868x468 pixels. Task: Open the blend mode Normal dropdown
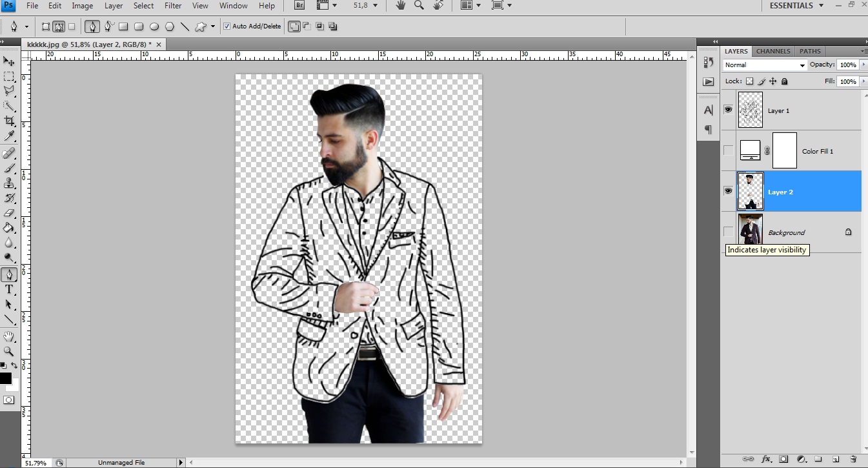pyautogui.click(x=765, y=65)
